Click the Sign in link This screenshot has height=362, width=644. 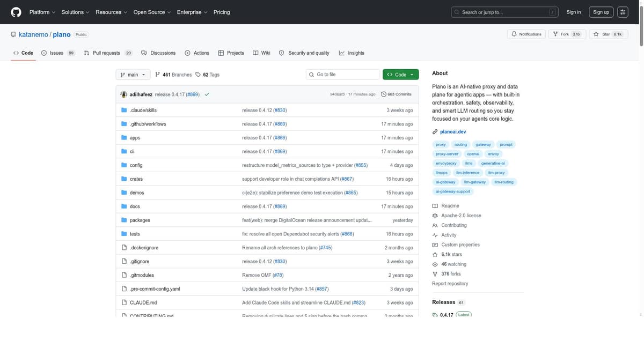pos(573,12)
